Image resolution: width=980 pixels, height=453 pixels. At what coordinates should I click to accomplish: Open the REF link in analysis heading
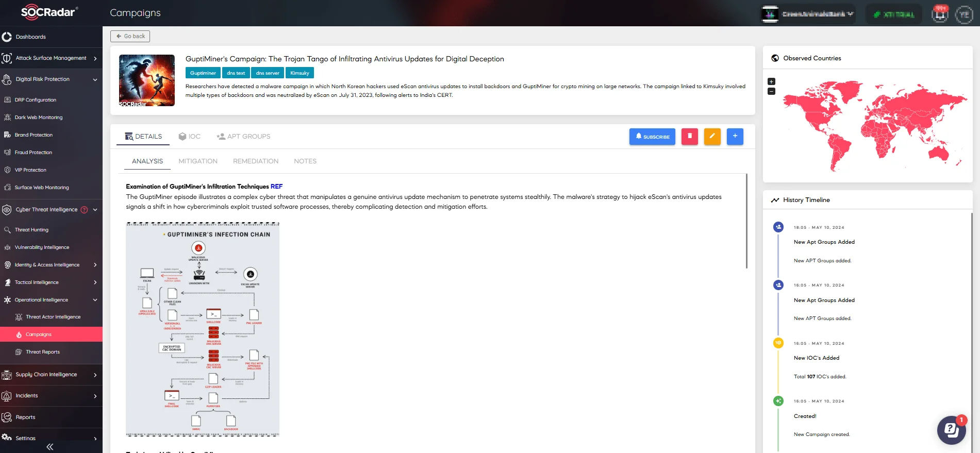(x=276, y=187)
